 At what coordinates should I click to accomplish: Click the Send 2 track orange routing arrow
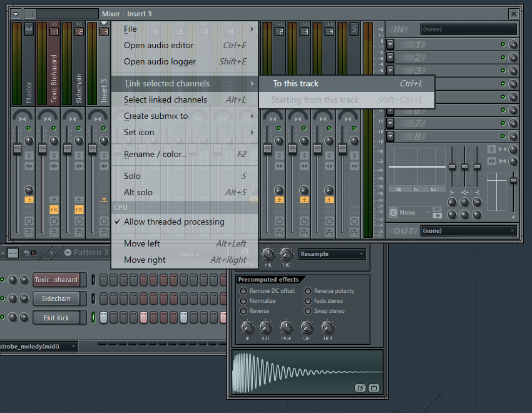click(x=279, y=200)
